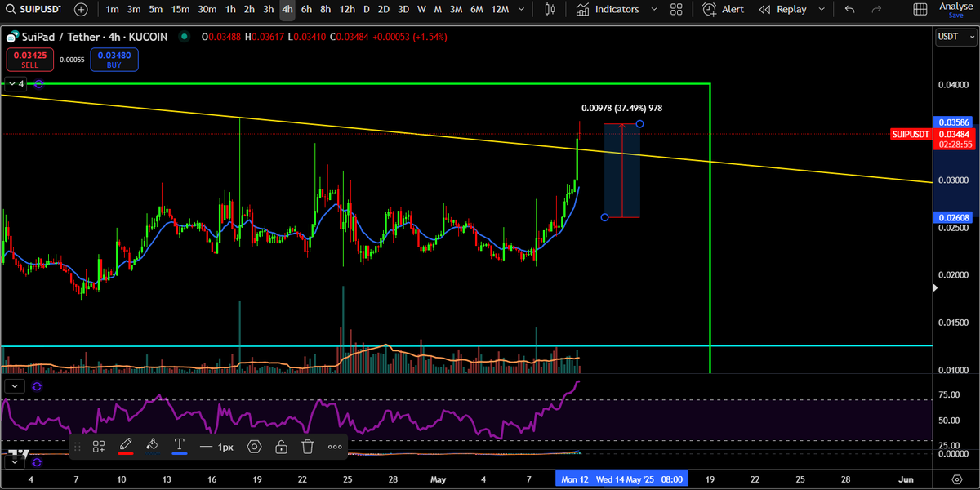Open the SUIPUSD symbol search
Image resolution: width=980 pixels, height=490 pixels.
click(34, 10)
